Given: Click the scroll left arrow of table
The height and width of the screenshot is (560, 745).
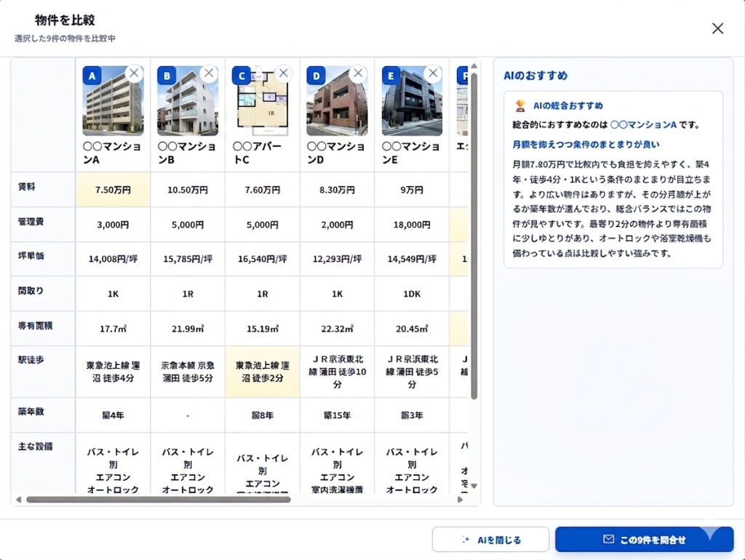Looking at the screenshot, I should tap(18, 500).
